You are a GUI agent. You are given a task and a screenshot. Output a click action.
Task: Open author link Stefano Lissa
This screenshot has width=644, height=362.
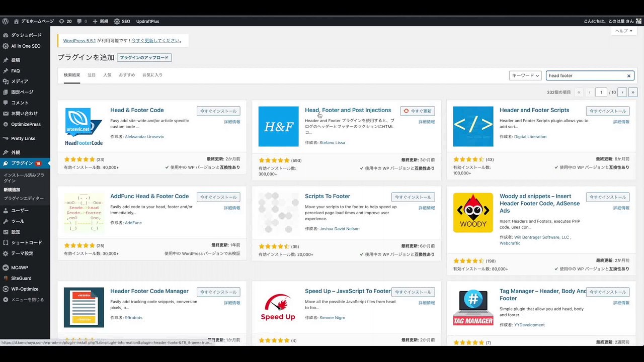(332, 143)
